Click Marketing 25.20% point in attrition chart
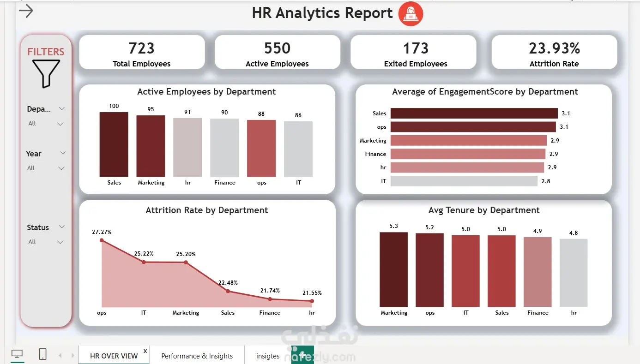 [x=186, y=262]
